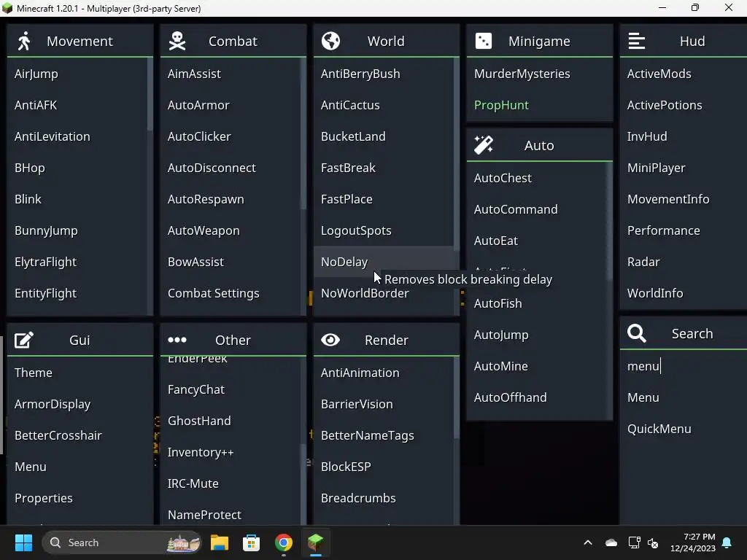Click MurderMysteries module
The width and height of the screenshot is (747, 560).
click(x=539, y=74)
